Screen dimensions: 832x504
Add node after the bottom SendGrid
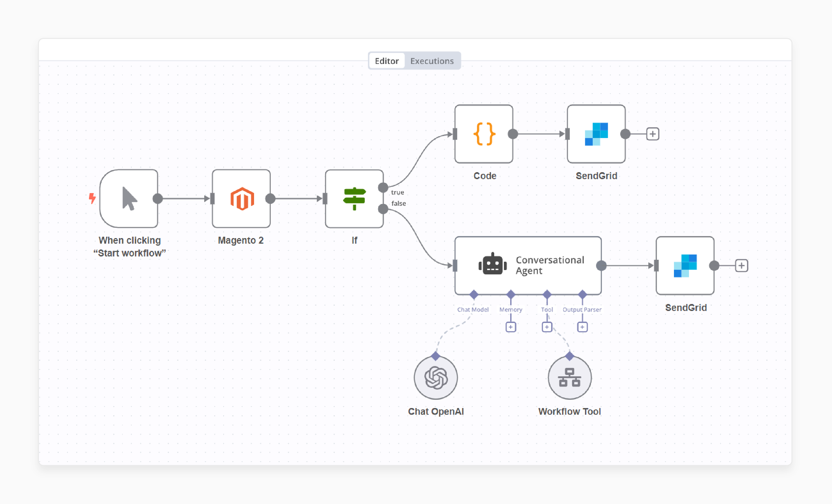point(742,266)
